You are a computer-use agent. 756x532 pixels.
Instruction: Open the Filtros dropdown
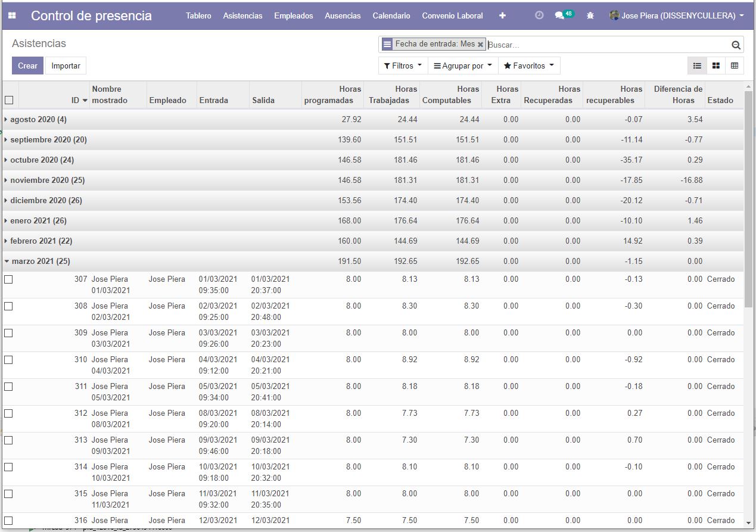click(x=403, y=66)
